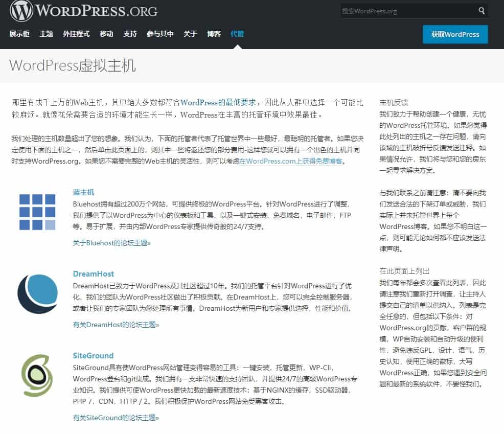Switch to the 主题 section
The image size is (504, 434).
[x=46, y=33]
